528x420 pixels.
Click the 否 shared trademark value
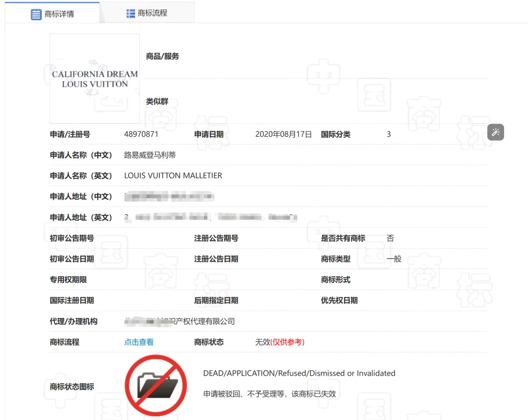coord(390,238)
